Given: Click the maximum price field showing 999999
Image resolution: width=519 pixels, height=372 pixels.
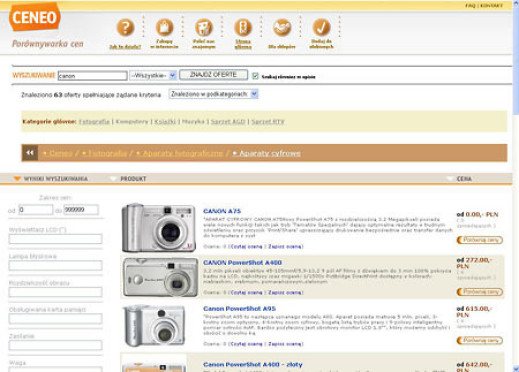Looking at the screenshot, I should (x=81, y=210).
